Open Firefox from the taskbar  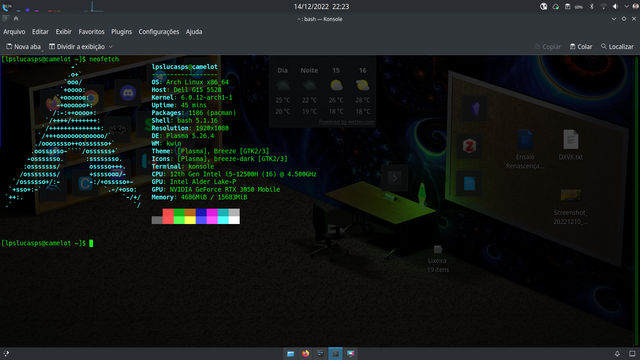tap(305, 353)
